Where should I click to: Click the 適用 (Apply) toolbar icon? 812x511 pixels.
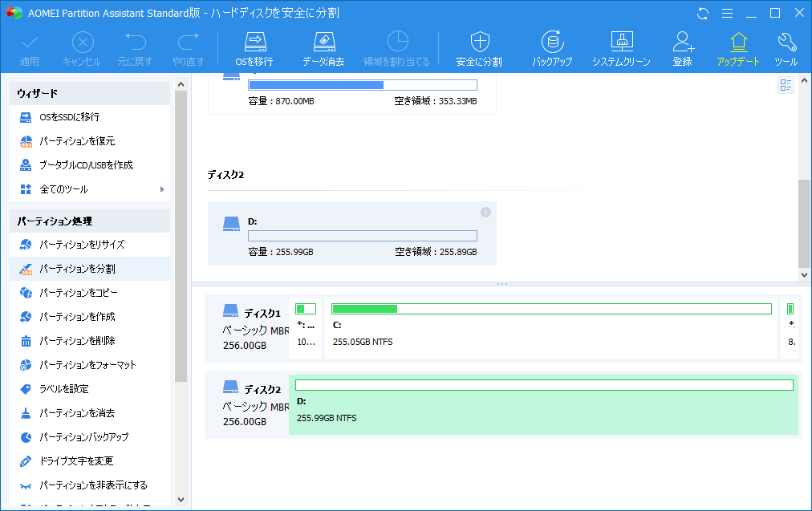(30, 49)
